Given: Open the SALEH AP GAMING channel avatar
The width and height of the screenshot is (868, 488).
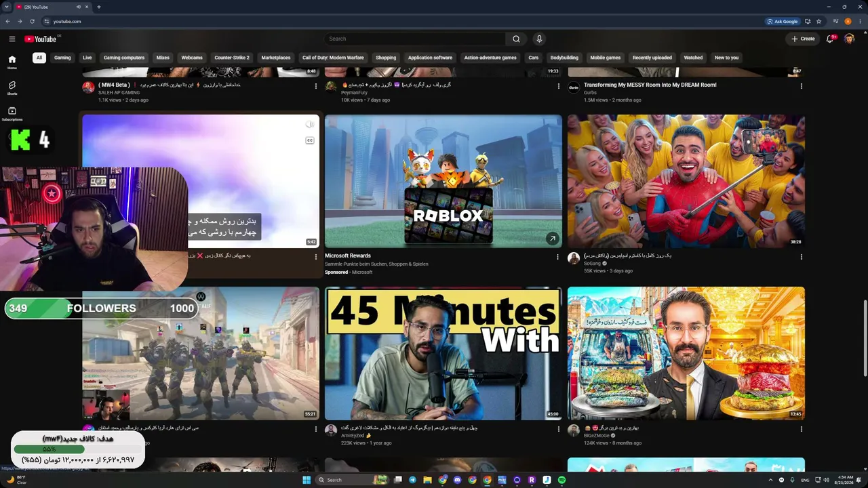Looking at the screenshot, I should coord(88,87).
